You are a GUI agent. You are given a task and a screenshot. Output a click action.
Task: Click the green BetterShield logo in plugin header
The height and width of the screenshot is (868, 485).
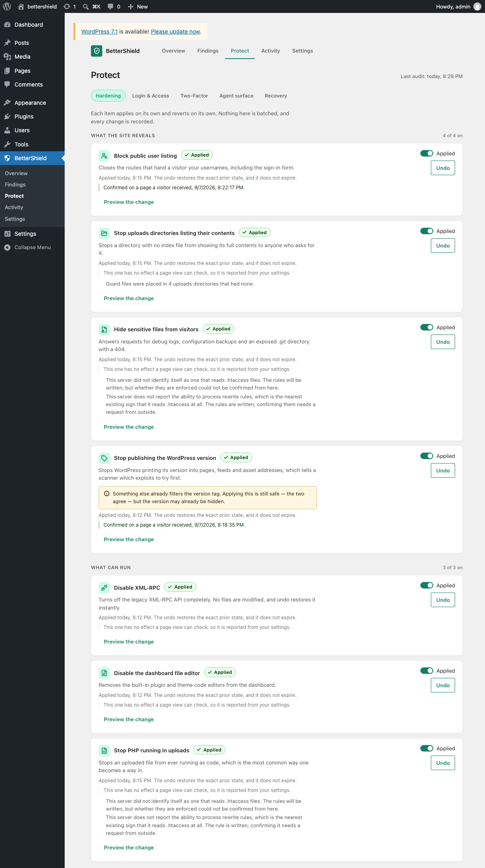pyautogui.click(x=97, y=51)
